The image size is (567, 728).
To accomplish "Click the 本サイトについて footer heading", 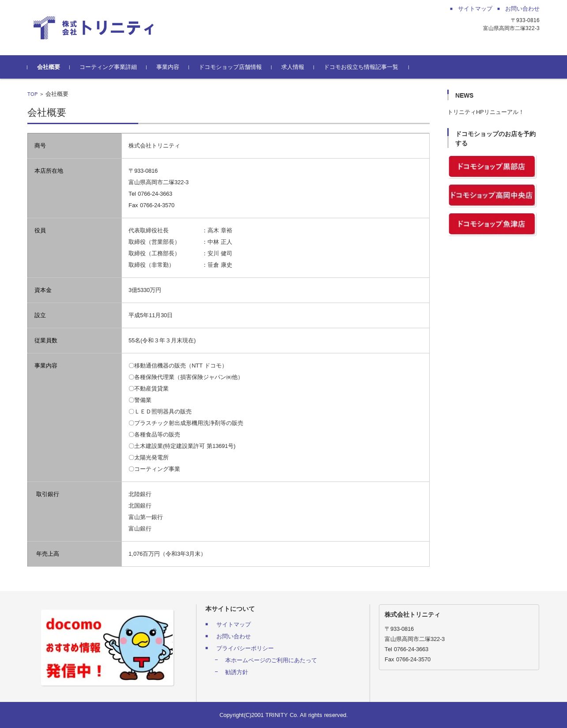I will [x=230, y=609].
